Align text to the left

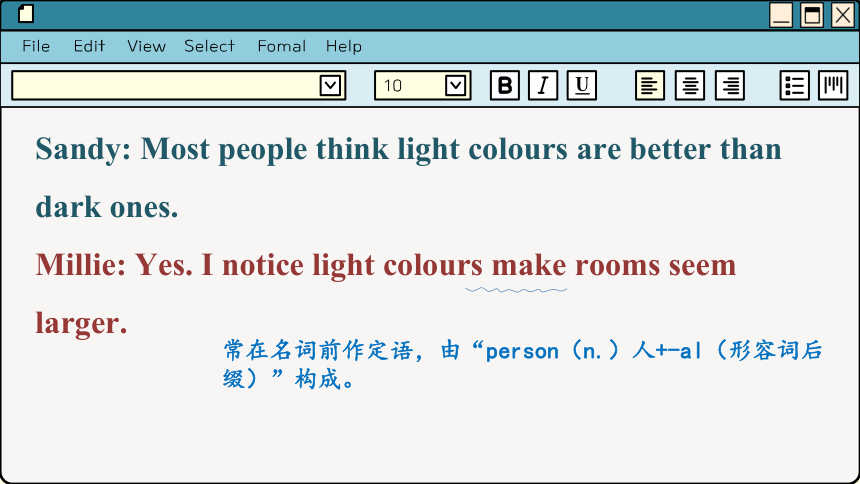pos(649,85)
